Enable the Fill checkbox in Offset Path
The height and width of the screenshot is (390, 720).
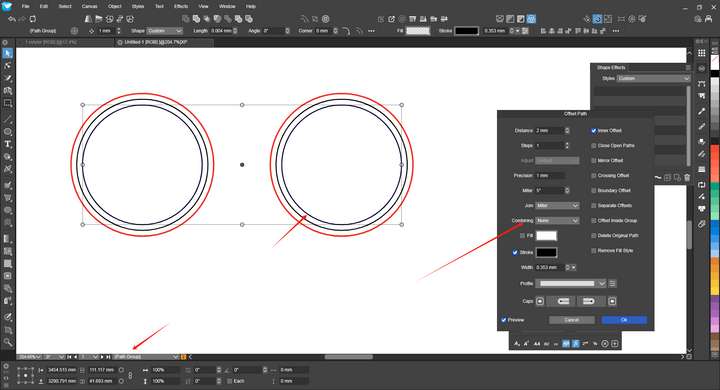click(522, 236)
